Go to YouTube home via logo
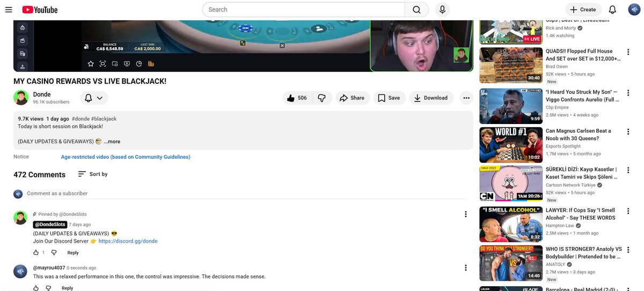Screen dimensions: 644x291 tap(40, 10)
